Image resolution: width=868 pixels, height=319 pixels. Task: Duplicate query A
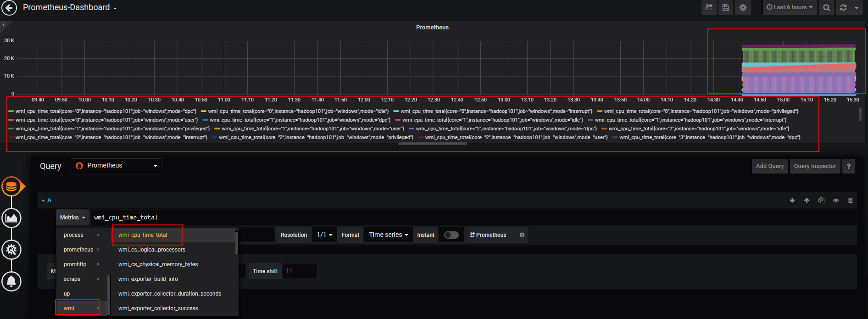coord(821,201)
